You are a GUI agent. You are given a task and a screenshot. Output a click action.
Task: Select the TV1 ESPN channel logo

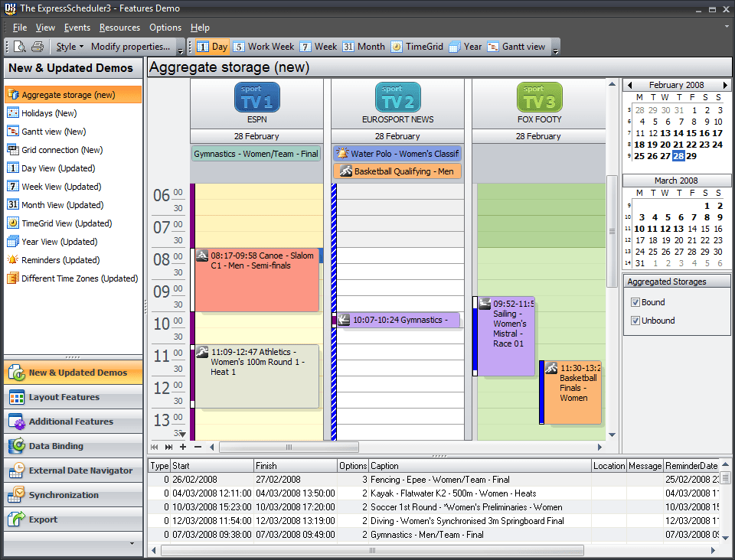coord(257,97)
